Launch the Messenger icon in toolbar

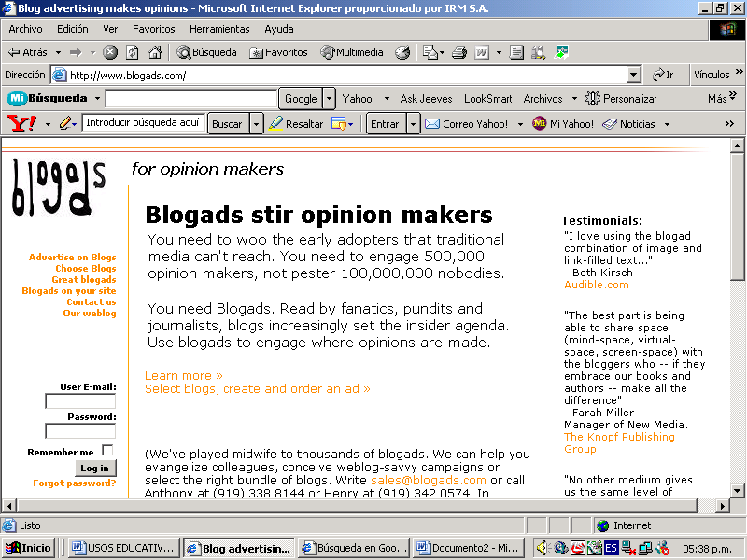point(561,52)
